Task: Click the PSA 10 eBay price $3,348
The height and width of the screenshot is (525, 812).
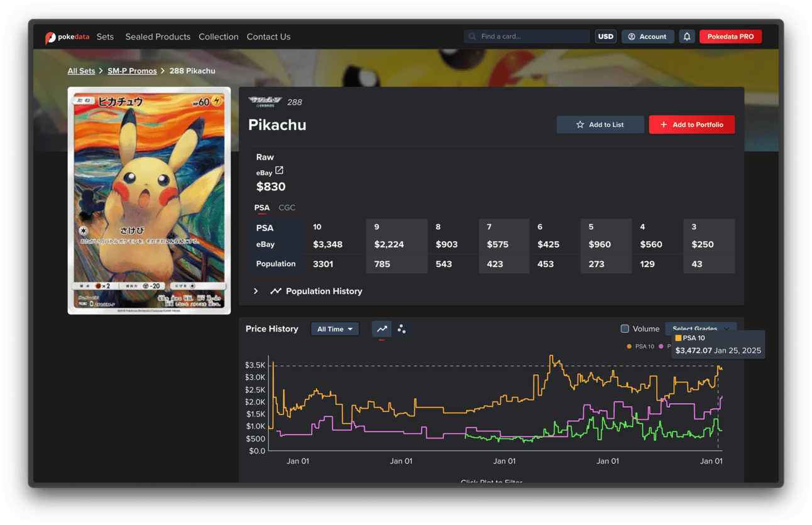Action: click(328, 244)
